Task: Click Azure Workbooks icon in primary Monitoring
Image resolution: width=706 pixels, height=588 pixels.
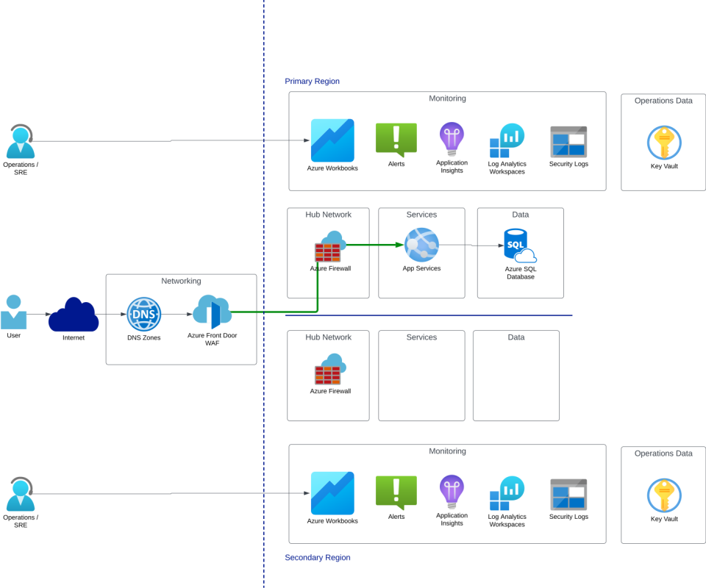Action: point(332,140)
